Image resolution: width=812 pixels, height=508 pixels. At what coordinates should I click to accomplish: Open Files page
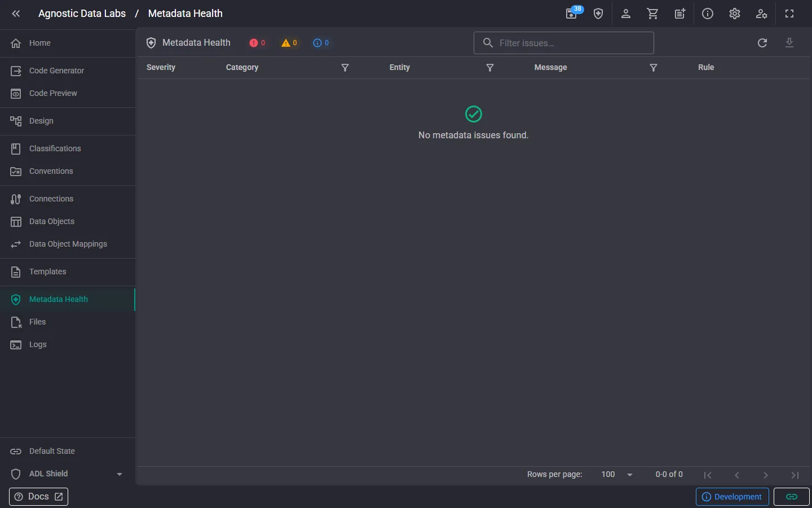point(68,322)
